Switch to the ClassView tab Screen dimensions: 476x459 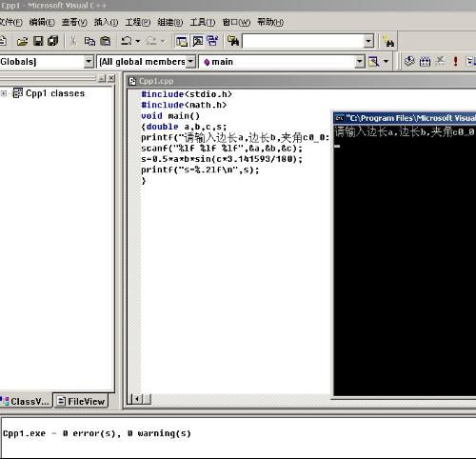point(26,402)
